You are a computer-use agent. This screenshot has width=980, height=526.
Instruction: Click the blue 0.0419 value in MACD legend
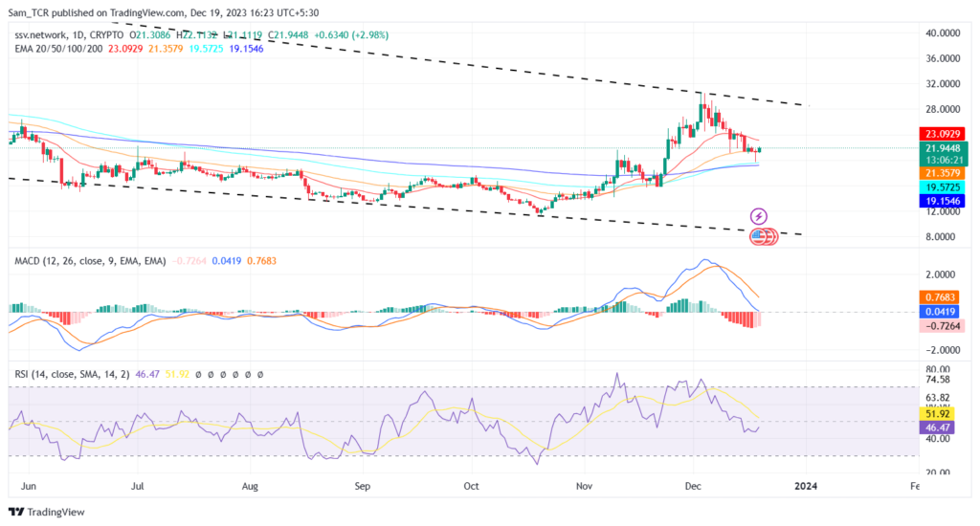pyautogui.click(x=226, y=261)
